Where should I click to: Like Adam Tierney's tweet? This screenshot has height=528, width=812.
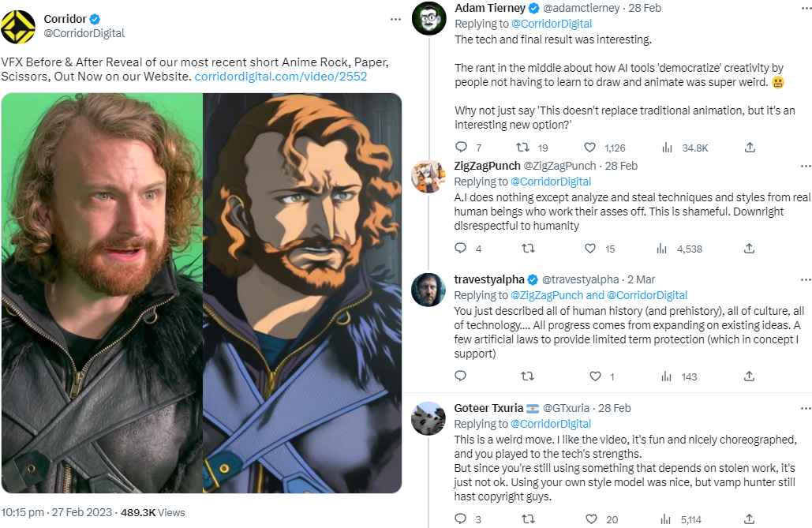[x=589, y=148]
